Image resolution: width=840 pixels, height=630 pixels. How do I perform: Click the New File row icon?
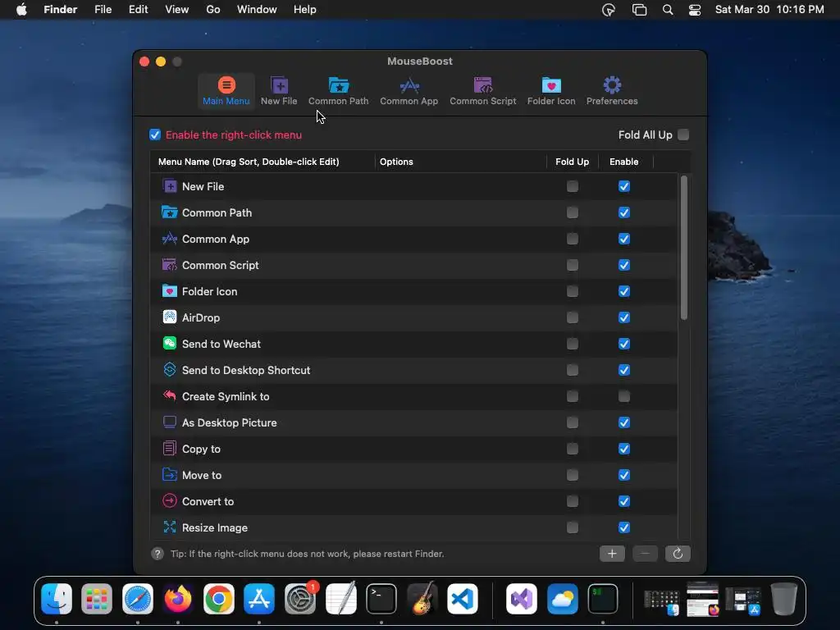[169, 186]
